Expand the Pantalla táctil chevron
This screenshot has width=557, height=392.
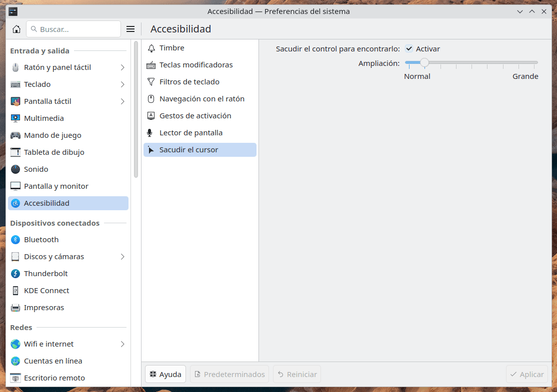pos(122,101)
